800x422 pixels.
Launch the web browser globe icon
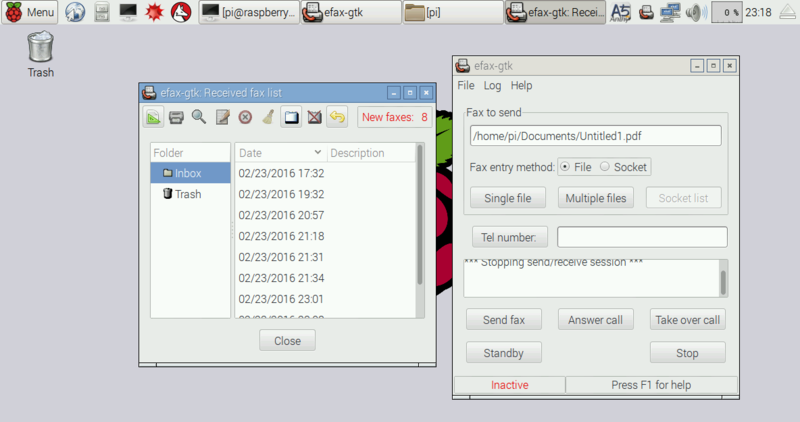(75, 12)
